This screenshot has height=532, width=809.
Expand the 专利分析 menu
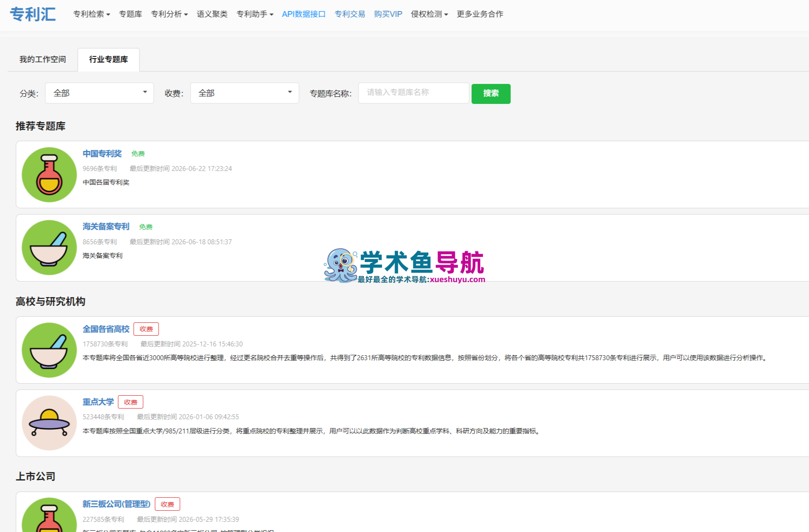pos(169,14)
